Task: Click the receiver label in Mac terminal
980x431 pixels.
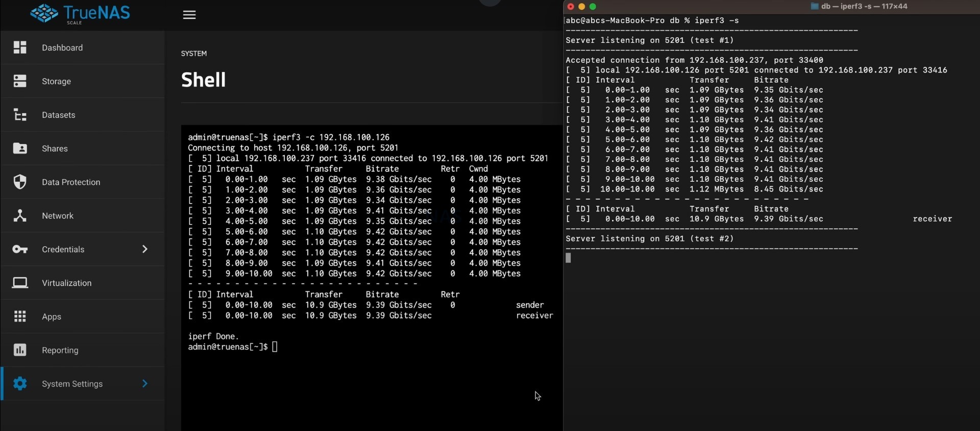Action: [933, 219]
